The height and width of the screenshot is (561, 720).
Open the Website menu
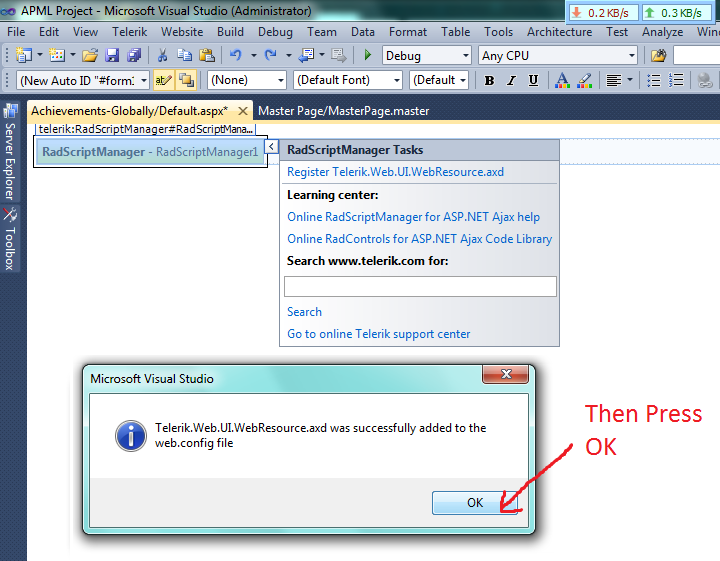182,32
